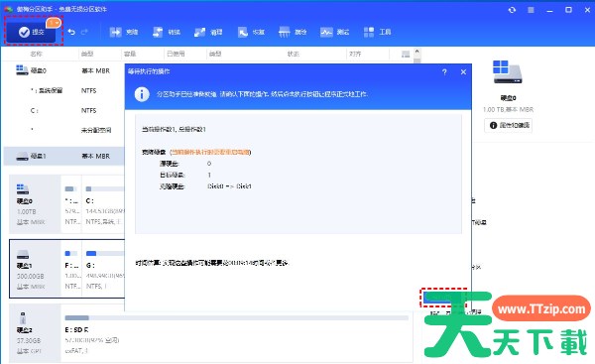Click the 目标硬盘 label in dialog
The image size is (595, 364).
(172, 175)
